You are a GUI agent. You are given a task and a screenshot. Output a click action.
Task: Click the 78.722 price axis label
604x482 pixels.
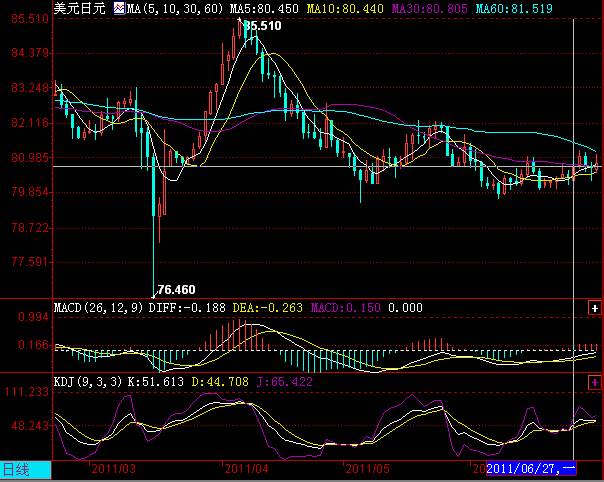(30, 228)
